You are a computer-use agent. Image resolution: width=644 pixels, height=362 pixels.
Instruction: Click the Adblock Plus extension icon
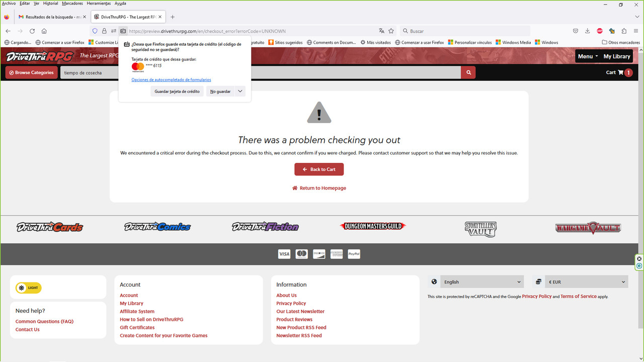(x=600, y=31)
